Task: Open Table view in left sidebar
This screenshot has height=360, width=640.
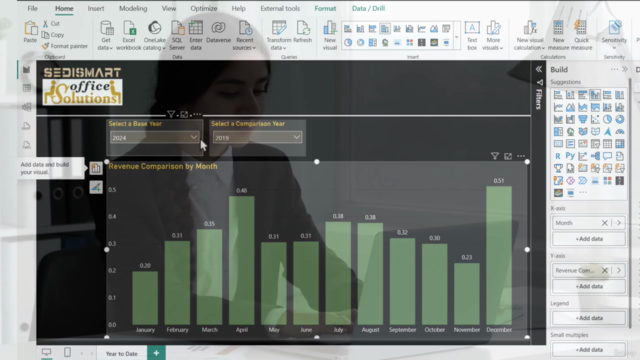Action: point(27,88)
